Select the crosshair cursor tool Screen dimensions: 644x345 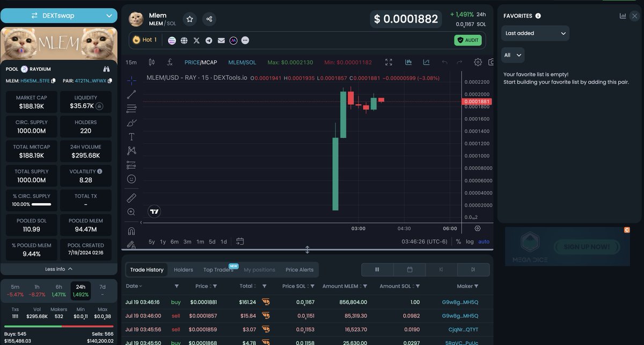click(x=131, y=80)
